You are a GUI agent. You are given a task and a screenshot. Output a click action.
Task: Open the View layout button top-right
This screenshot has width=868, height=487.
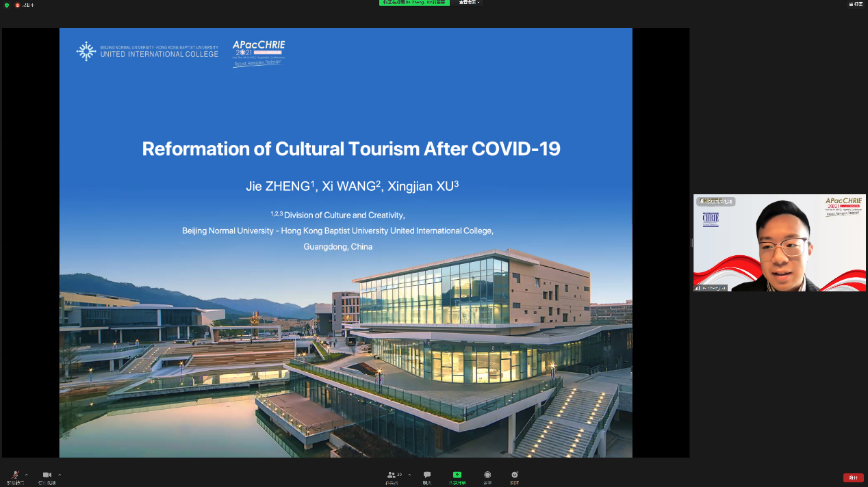coord(856,4)
